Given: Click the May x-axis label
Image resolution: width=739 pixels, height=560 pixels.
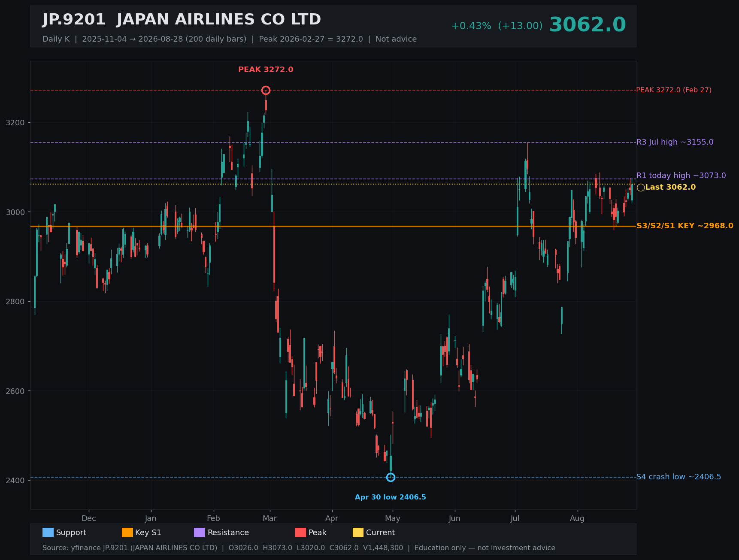Looking at the screenshot, I should [x=393, y=518].
